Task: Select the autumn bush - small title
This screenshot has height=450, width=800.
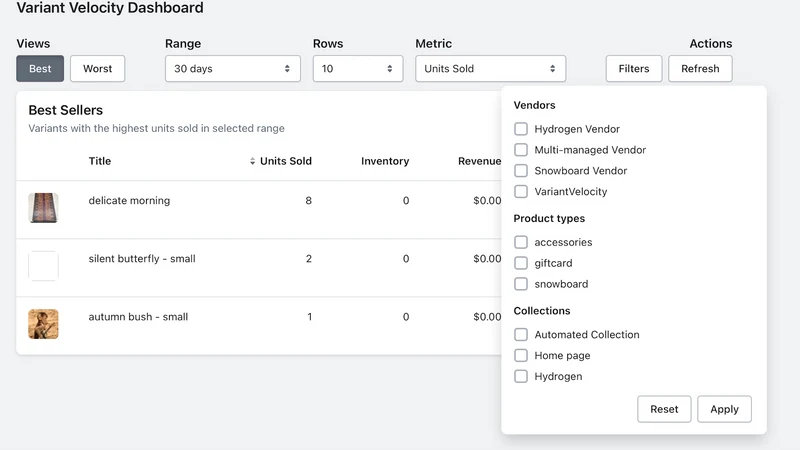Action: tap(138, 317)
